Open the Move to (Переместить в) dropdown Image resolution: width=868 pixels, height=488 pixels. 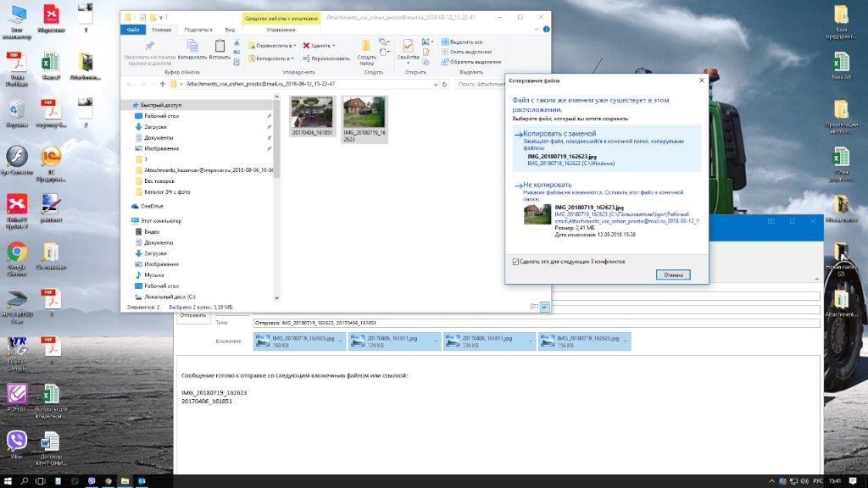(x=272, y=46)
